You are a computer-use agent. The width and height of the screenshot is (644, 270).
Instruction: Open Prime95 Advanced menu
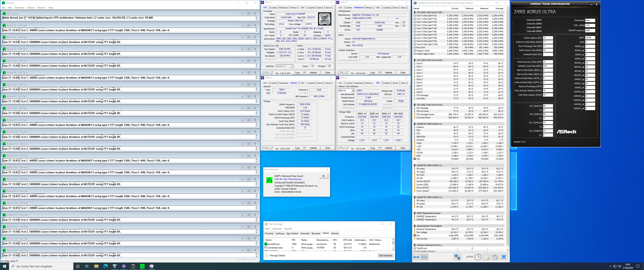[19, 8]
